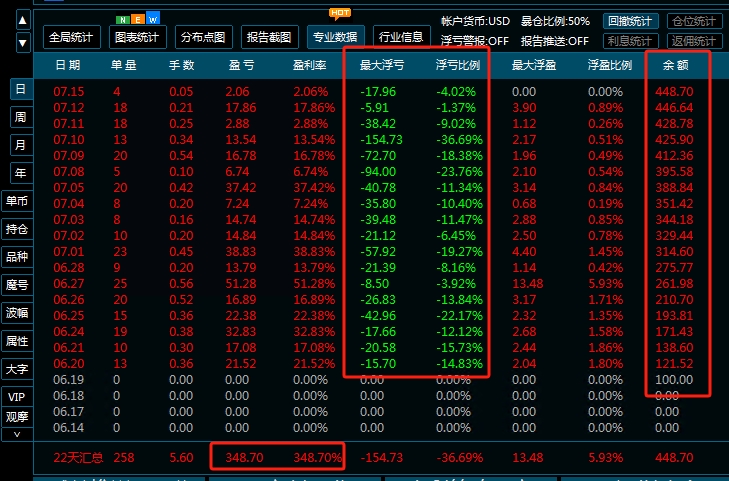Viewport: 729px width, 481px height.
Task: Click the 100.00 balance in 06.19 row
Action: (674, 380)
